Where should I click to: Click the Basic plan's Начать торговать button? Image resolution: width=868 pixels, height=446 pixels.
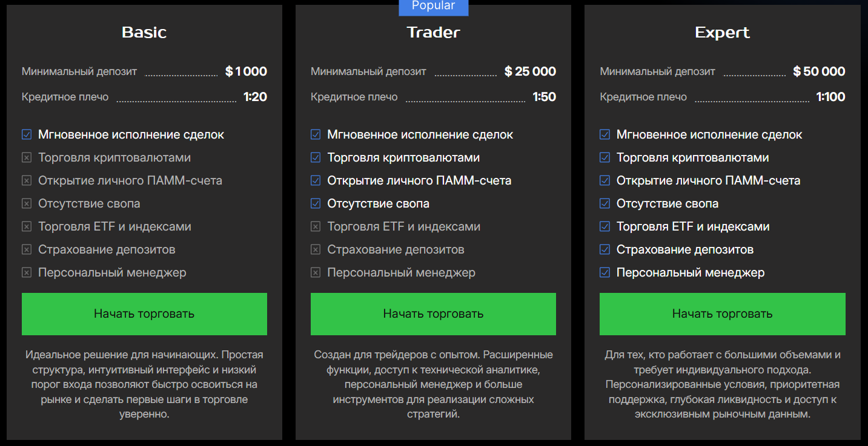point(144,313)
